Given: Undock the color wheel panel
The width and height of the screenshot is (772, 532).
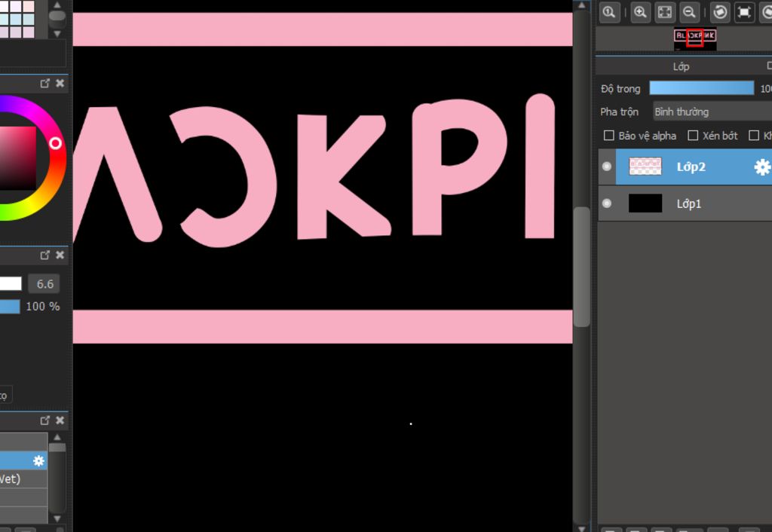Looking at the screenshot, I should tap(44, 83).
